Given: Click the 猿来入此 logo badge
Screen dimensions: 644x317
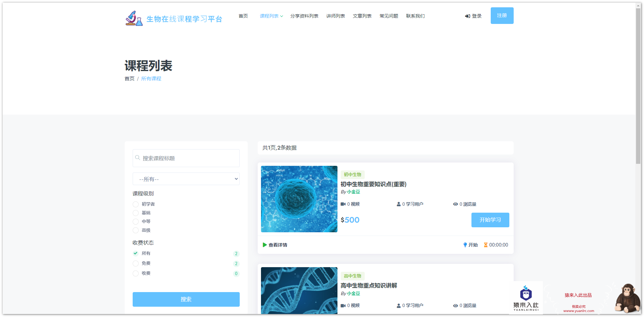Looking at the screenshot, I should pos(526,298).
